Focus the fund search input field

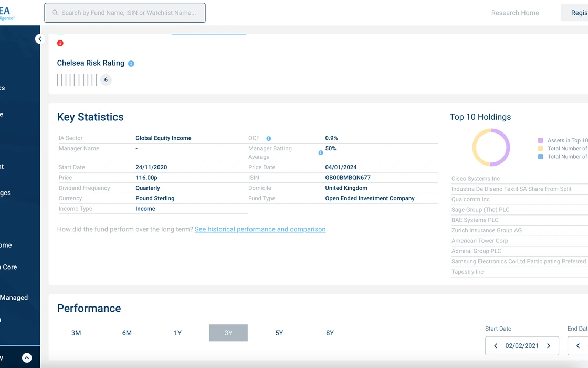pyautogui.click(x=125, y=13)
